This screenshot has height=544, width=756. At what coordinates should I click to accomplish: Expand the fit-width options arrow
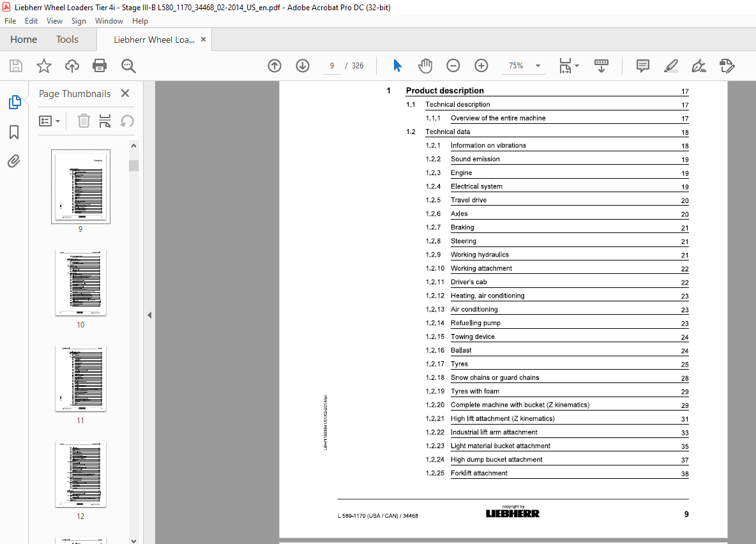coord(577,66)
